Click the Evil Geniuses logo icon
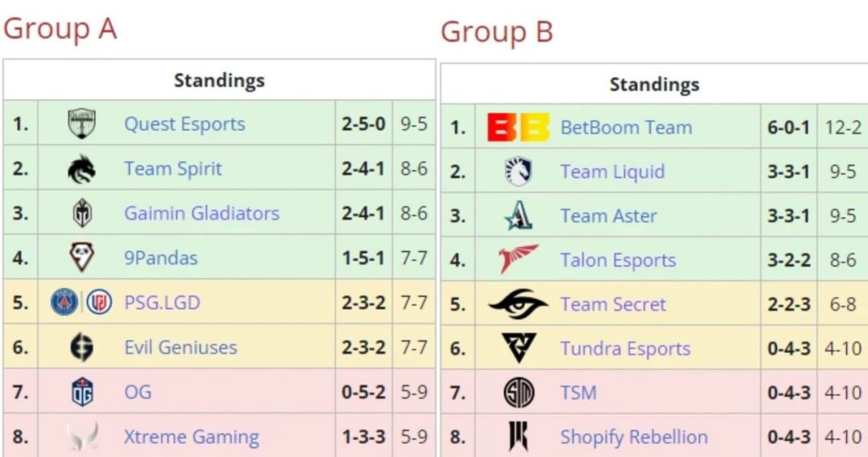The height and width of the screenshot is (457, 868). click(x=81, y=348)
